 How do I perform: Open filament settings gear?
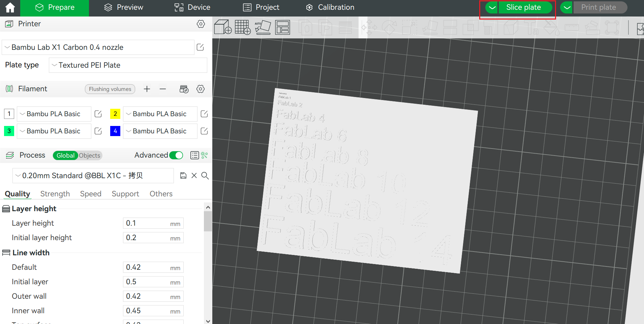[x=201, y=89]
